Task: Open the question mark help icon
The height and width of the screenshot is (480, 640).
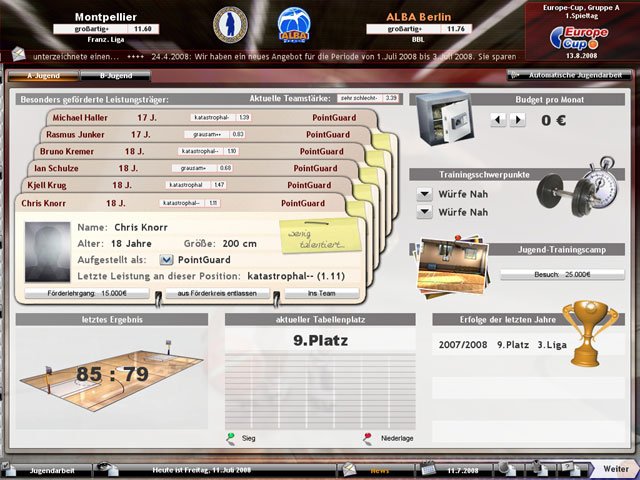Action: 569,468
